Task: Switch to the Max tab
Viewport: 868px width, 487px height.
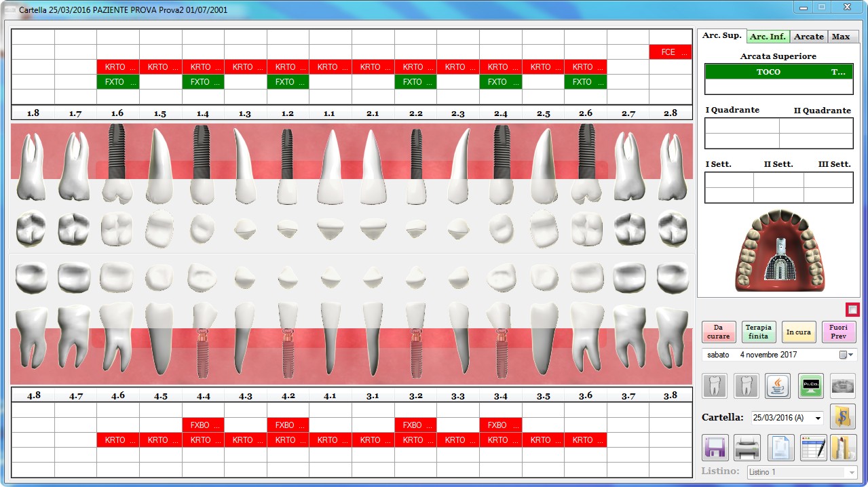Action: pos(841,37)
